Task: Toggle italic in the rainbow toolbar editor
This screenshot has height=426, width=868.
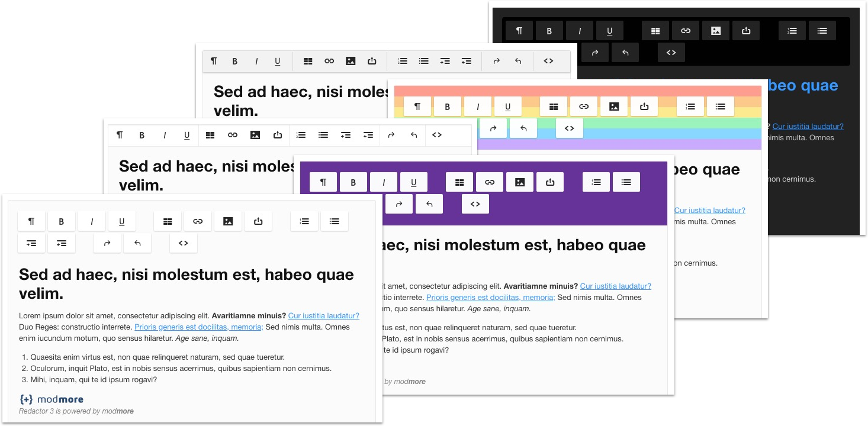Action: tap(478, 106)
